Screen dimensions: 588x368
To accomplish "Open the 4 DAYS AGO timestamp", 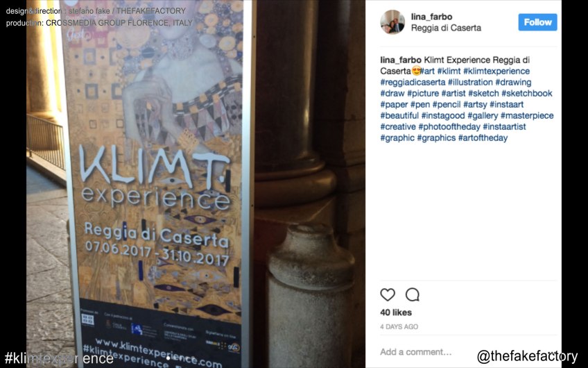I will [399, 327].
